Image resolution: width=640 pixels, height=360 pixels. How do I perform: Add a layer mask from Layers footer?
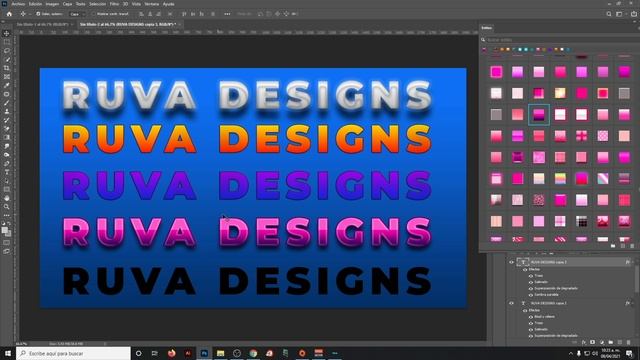[x=592, y=342]
